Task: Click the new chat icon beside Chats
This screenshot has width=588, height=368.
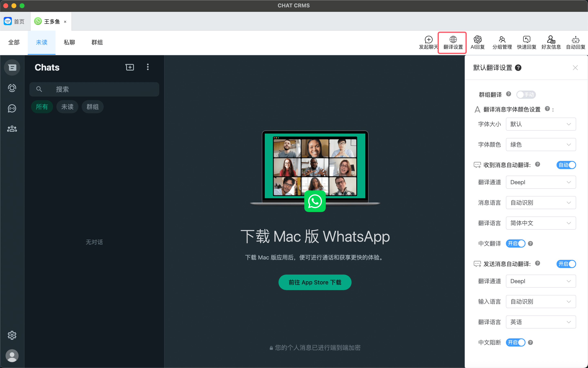Action: point(130,67)
